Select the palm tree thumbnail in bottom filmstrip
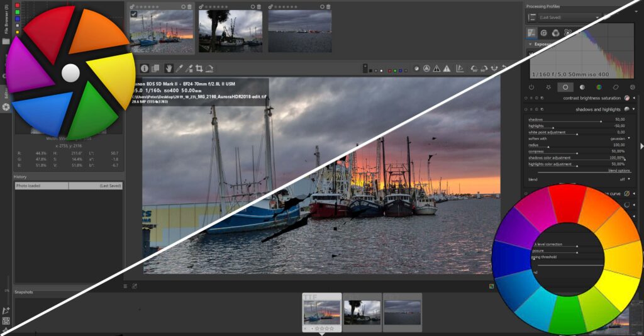Viewport: 644px width, 336px height. [362, 312]
